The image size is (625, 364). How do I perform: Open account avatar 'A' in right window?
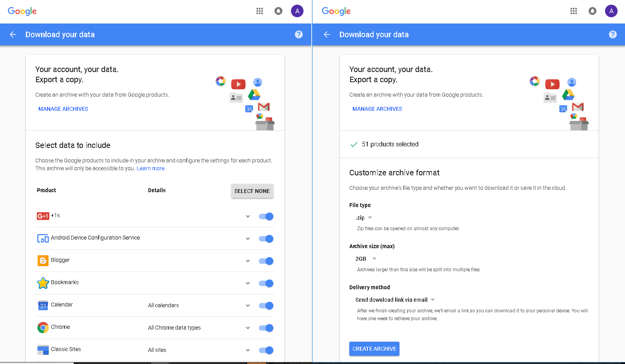pyautogui.click(x=611, y=11)
